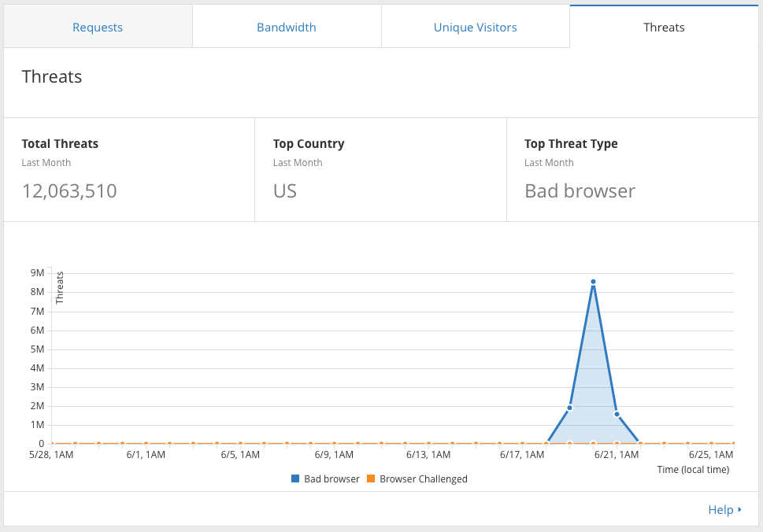Click the Bad browser point near 2M

569,408
